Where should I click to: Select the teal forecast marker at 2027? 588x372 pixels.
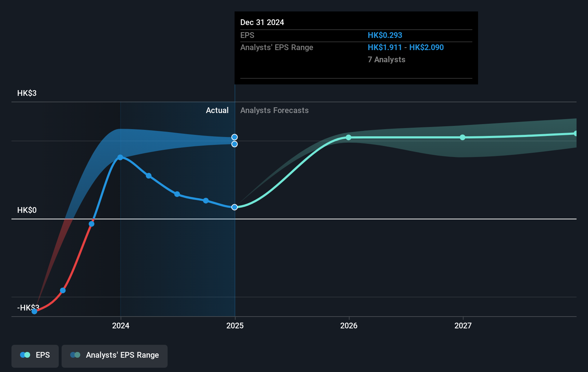coord(463,137)
